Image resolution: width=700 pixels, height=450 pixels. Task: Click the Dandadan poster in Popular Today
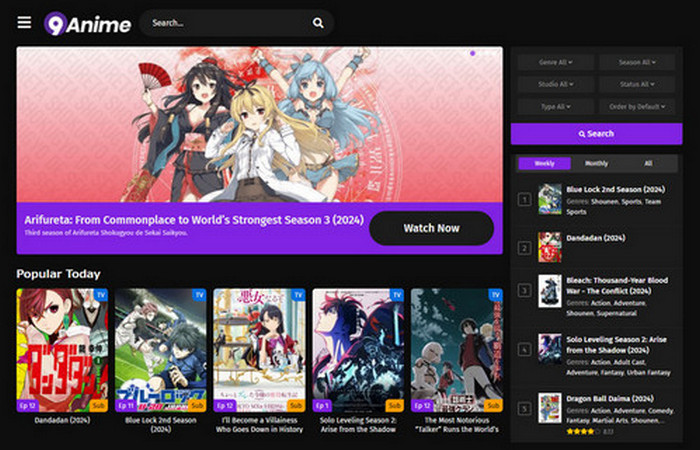pos(62,350)
